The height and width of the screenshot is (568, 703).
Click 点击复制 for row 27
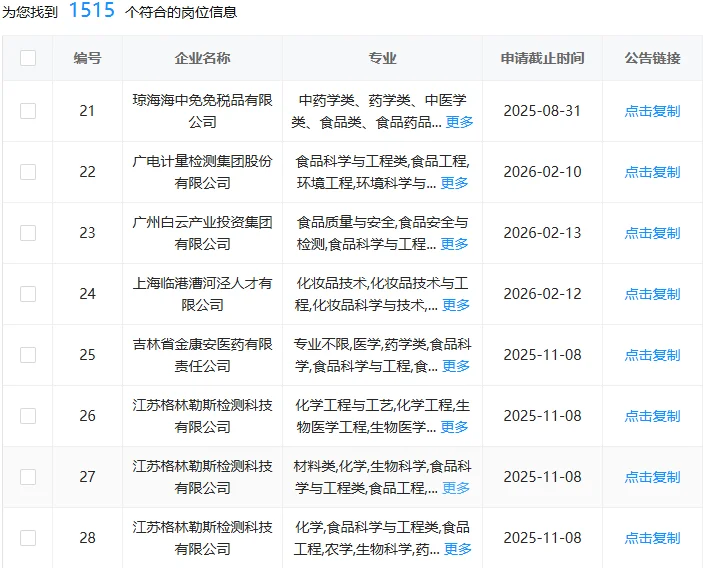tap(652, 477)
